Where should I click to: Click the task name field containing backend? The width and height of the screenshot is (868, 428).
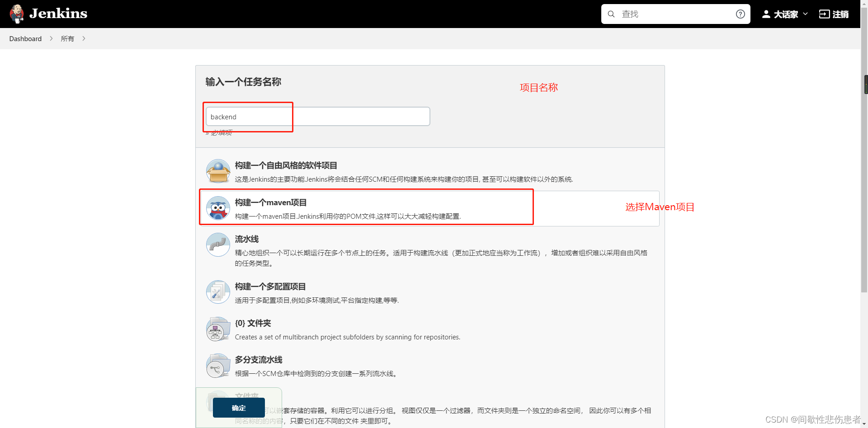tap(318, 117)
